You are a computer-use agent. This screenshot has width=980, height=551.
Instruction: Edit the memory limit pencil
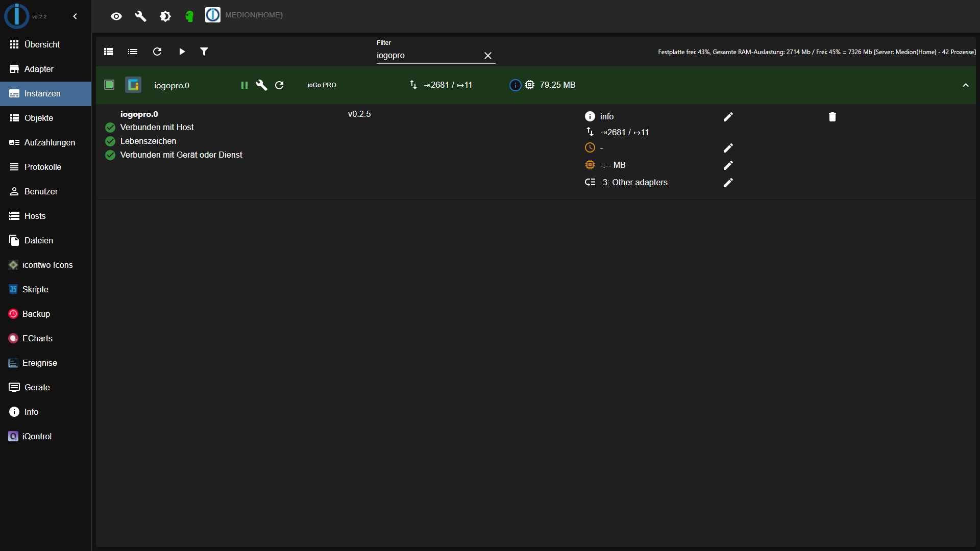tap(728, 165)
